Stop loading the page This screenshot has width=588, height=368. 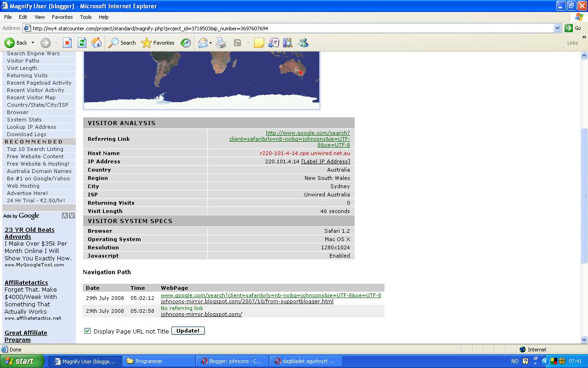(x=67, y=43)
